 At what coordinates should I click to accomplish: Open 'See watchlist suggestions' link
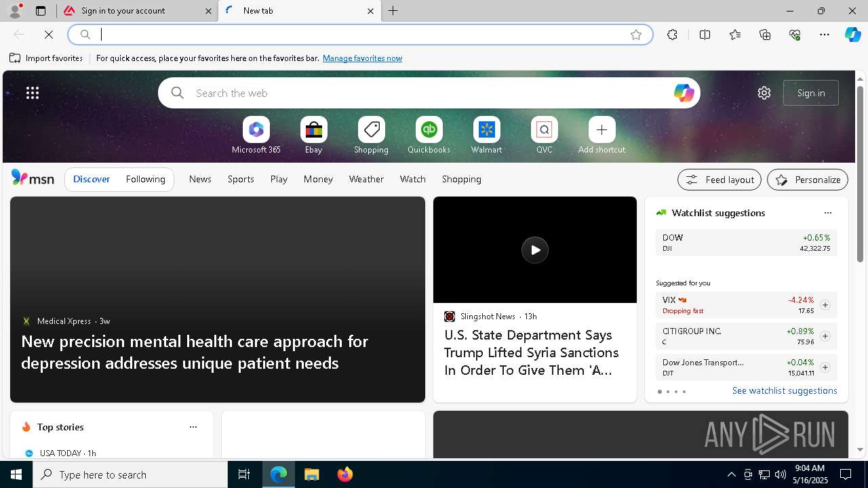(785, 390)
